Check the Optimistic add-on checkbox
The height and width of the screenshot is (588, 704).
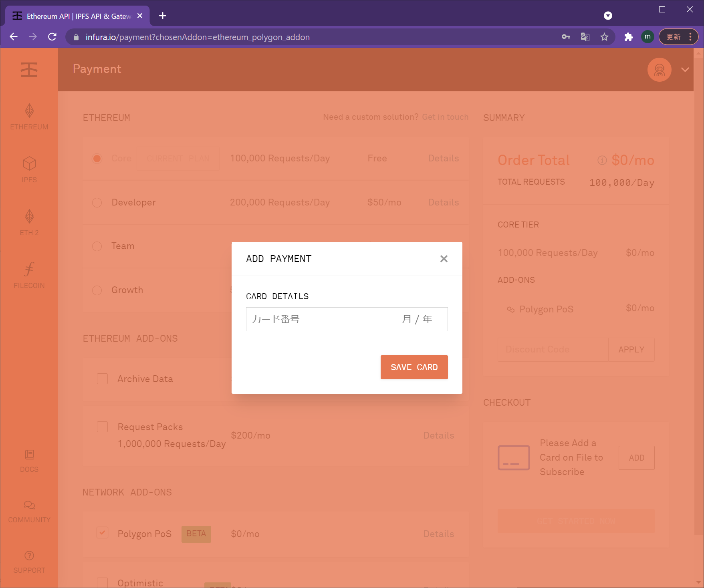tap(103, 583)
